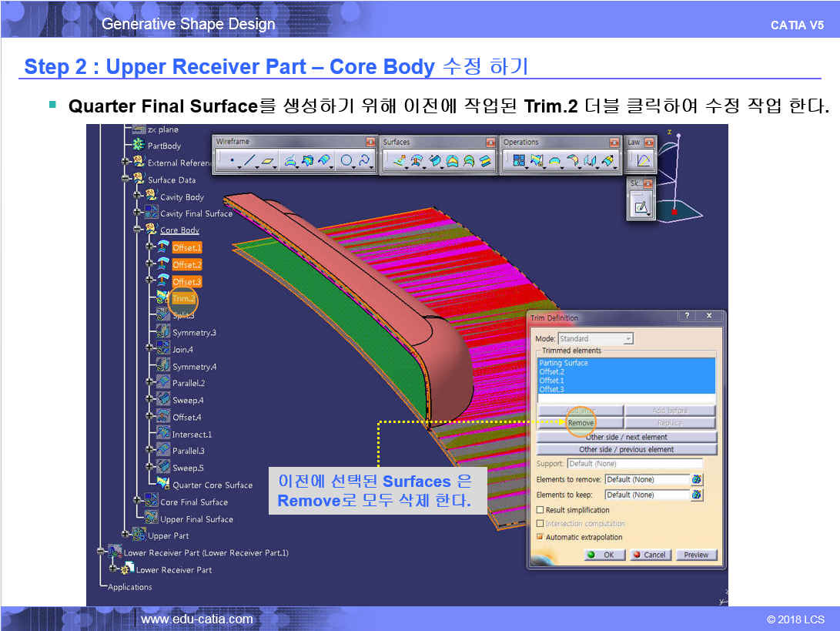
Task: Toggle the Automatic extrapolation checkbox
Action: point(540,537)
